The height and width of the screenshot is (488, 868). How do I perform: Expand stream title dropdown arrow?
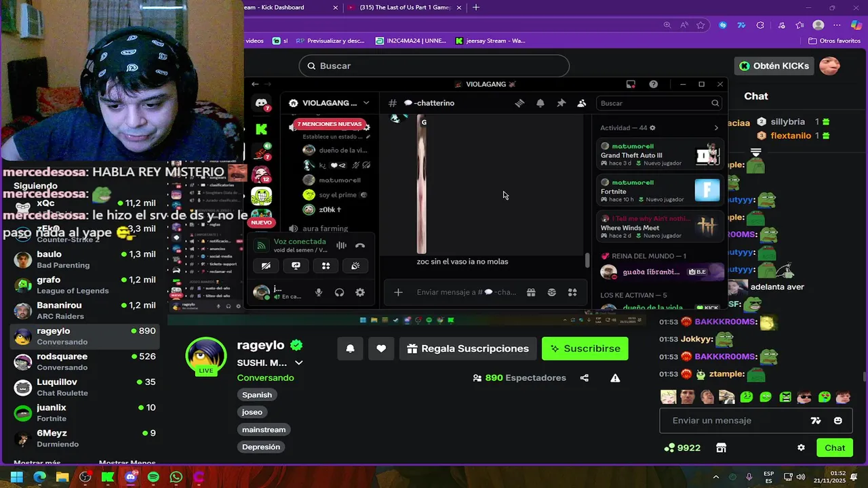point(298,363)
